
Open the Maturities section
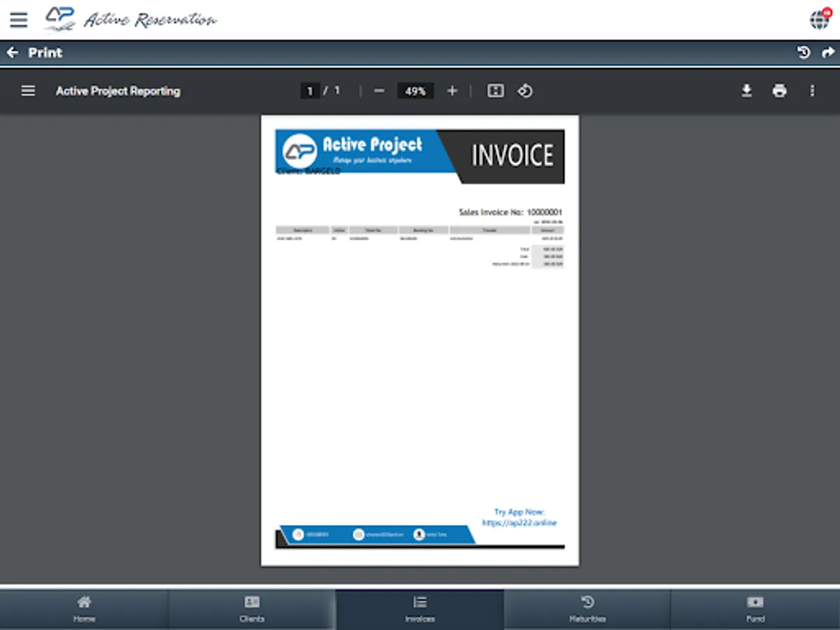pyautogui.click(x=587, y=608)
